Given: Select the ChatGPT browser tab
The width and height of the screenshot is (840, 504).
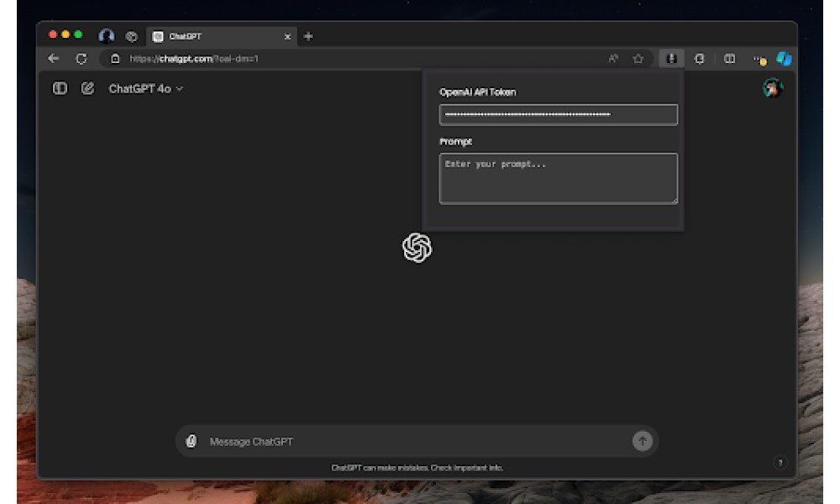Looking at the screenshot, I should (x=221, y=36).
